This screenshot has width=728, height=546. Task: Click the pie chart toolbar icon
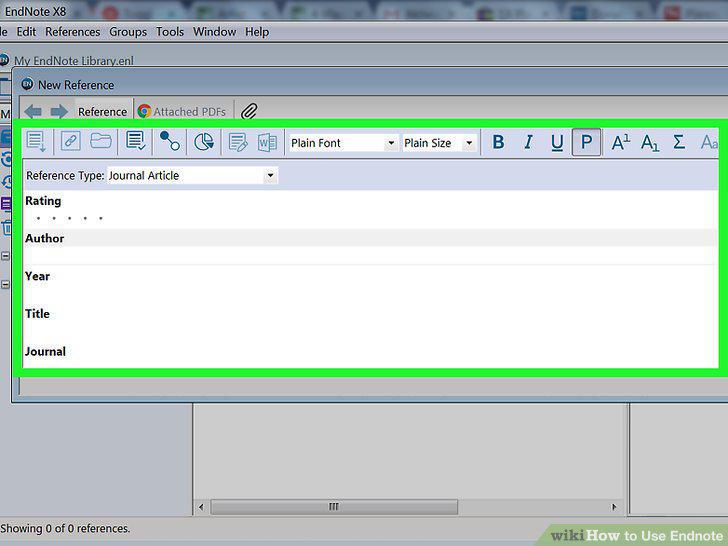click(204, 142)
